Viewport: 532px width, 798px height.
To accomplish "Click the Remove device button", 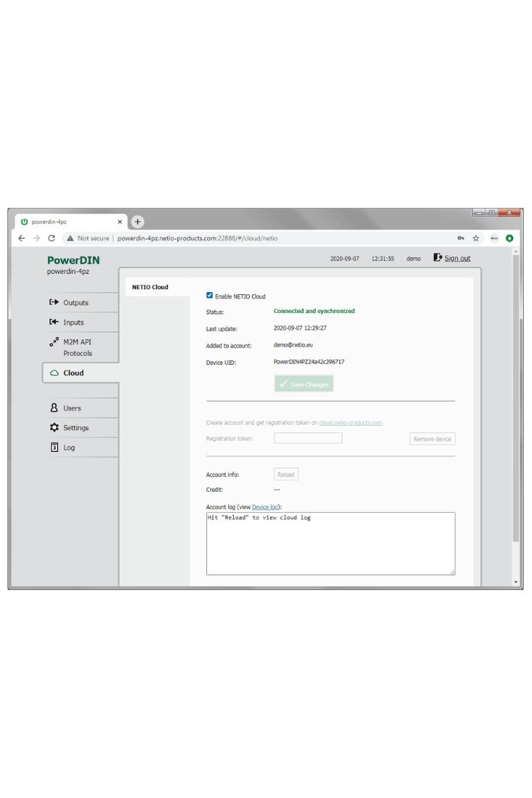I will click(432, 438).
